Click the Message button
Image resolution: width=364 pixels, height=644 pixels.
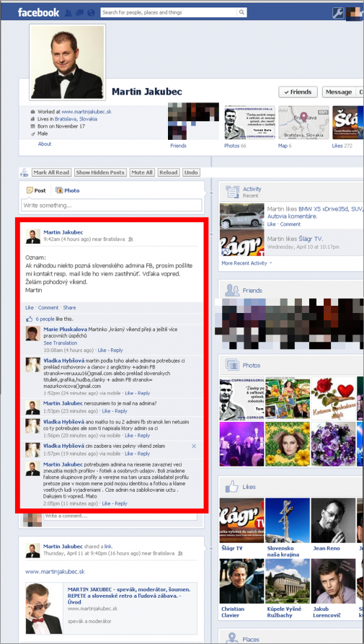tap(338, 92)
